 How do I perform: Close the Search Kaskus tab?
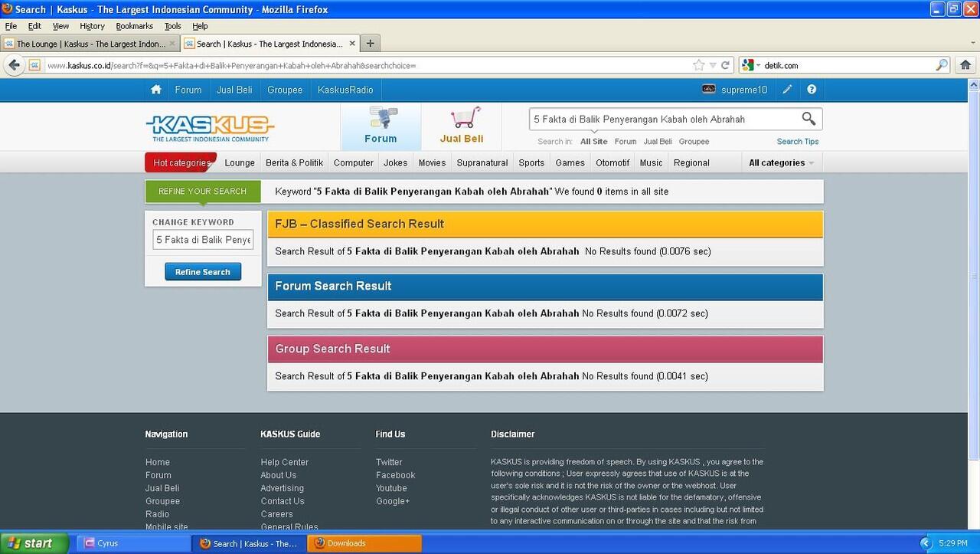(x=352, y=44)
